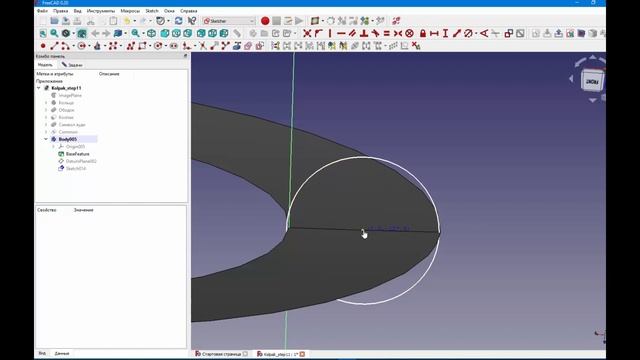The width and height of the screenshot is (640, 360).
Task: Switch to the Вид property tab
Action: (42, 353)
